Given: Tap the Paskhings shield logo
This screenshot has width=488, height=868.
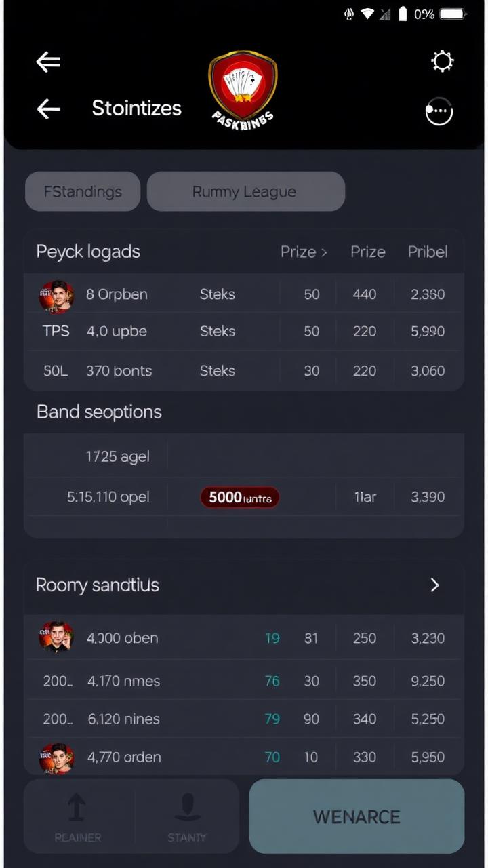Looking at the screenshot, I should pyautogui.click(x=243, y=88).
